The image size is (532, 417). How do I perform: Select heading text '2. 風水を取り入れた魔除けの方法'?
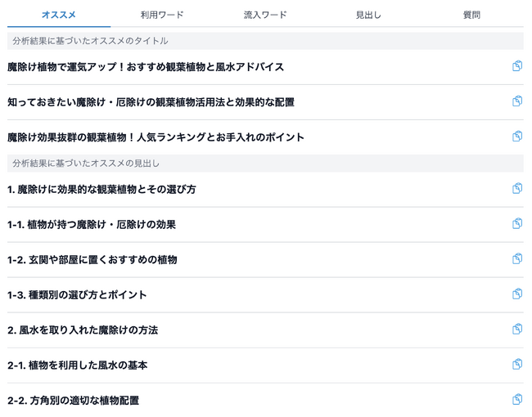pos(83,330)
